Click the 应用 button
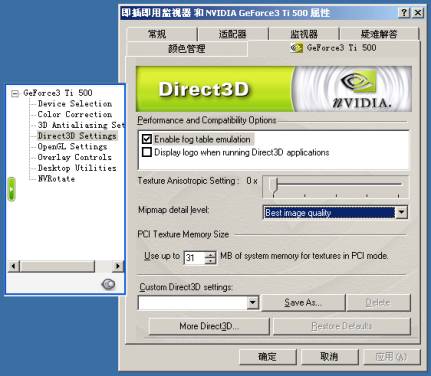Viewport: 431px width, 376px height. 391,357
